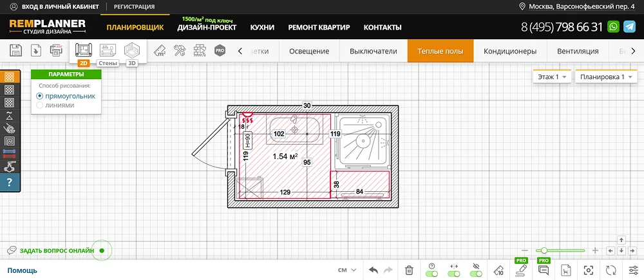Click 'Задать вопрос онлайн' chat link

point(57,250)
